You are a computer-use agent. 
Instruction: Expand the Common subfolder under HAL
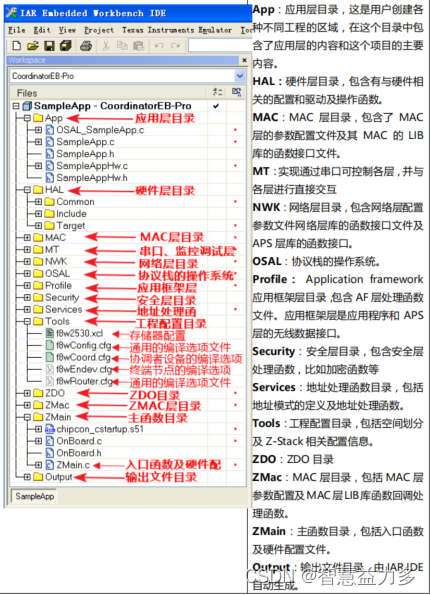38,201
